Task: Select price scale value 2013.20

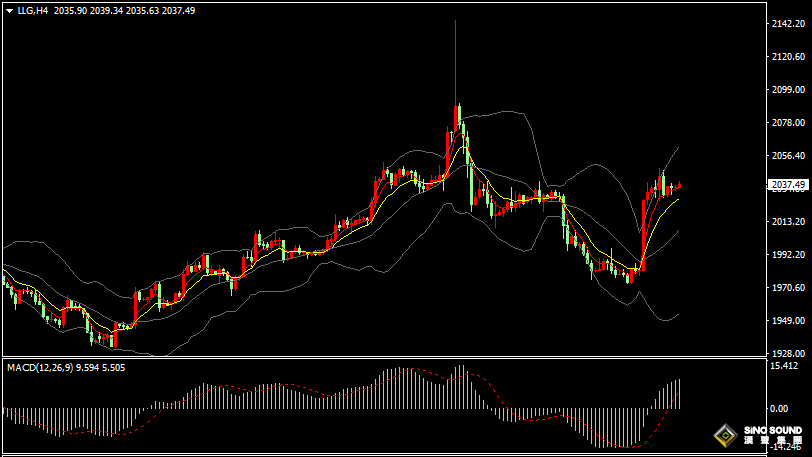Action: coord(788,222)
